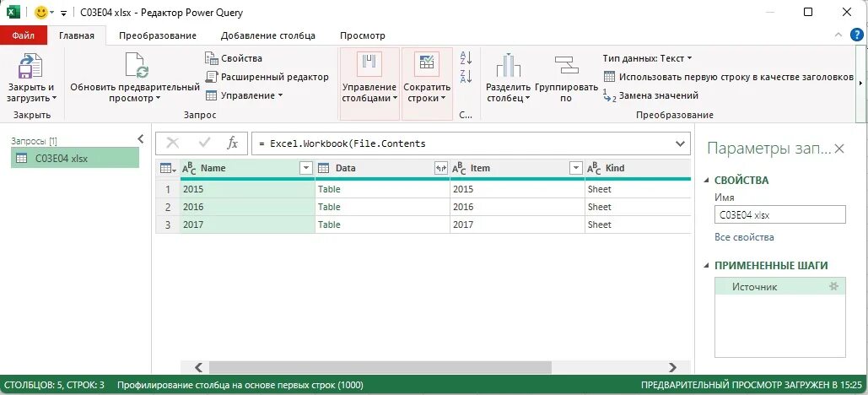The height and width of the screenshot is (395, 868).
Task: Click Replace Values (Замена значений)
Action: coord(650,95)
